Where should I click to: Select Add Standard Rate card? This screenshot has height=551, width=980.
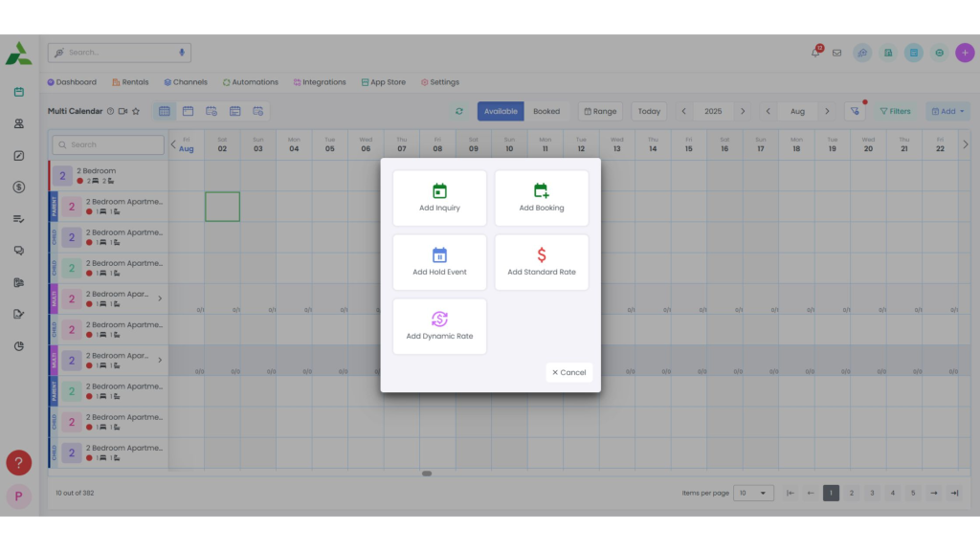point(542,262)
